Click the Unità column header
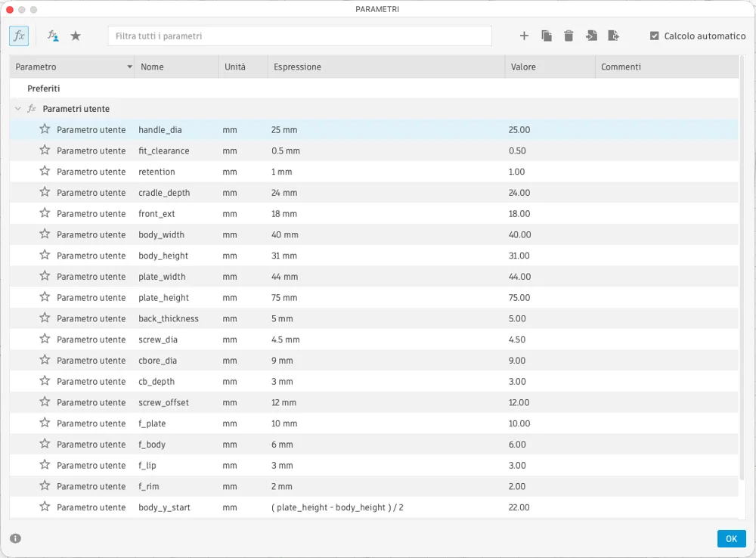This screenshot has width=756, height=558. (x=243, y=67)
